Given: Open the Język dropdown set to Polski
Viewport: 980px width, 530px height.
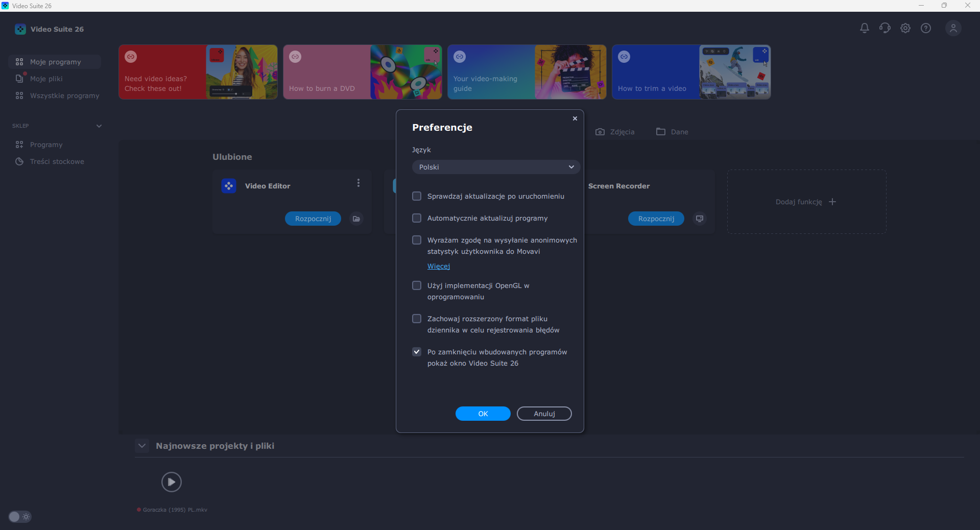Looking at the screenshot, I should 496,167.
